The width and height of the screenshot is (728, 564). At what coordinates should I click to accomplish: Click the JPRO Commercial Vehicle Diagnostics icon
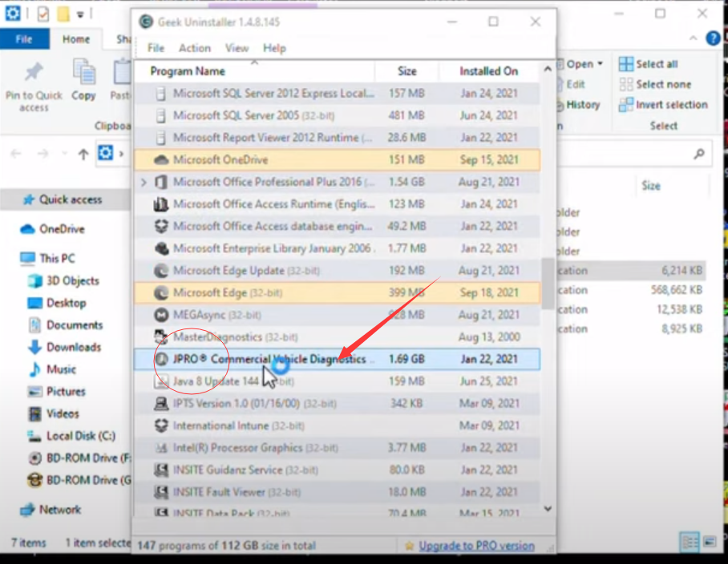click(161, 359)
